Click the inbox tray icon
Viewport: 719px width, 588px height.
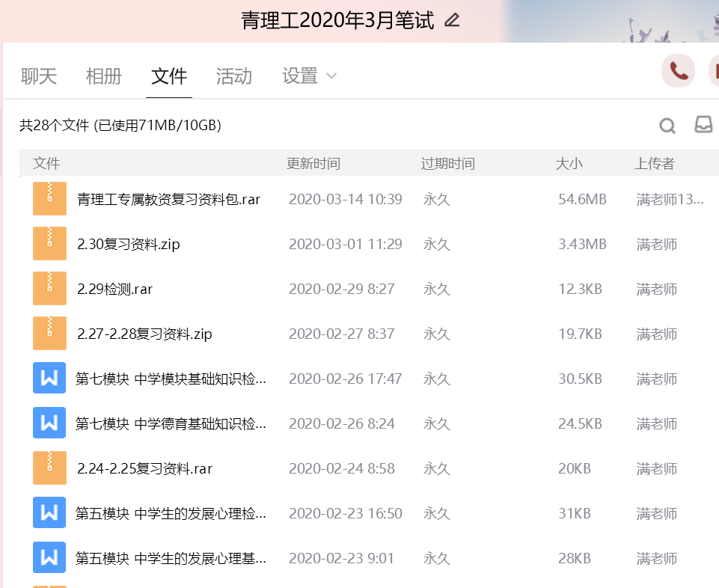(703, 125)
